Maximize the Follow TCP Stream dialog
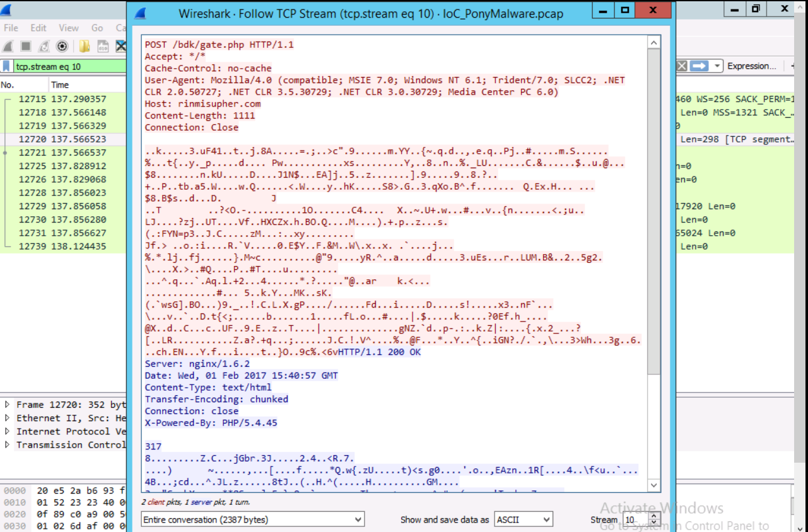The width and height of the screenshot is (808, 532). (x=625, y=11)
